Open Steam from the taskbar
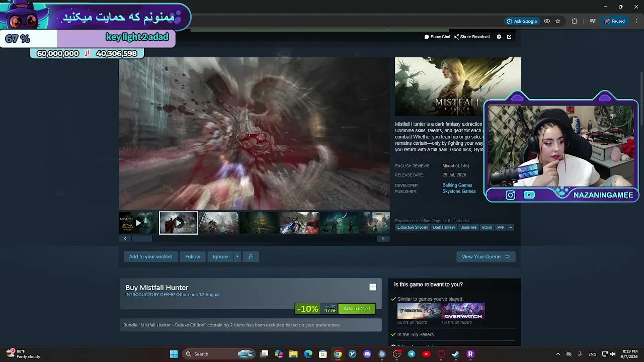 (x=456, y=354)
